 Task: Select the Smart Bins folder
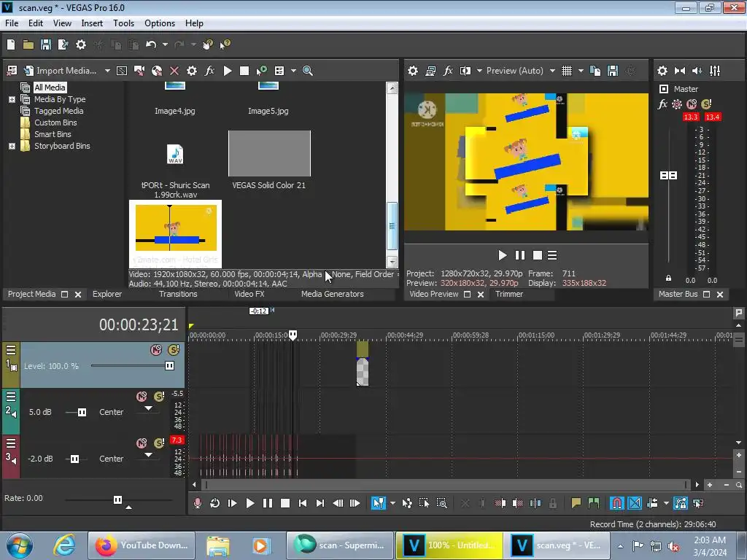pyautogui.click(x=53, y=134)
